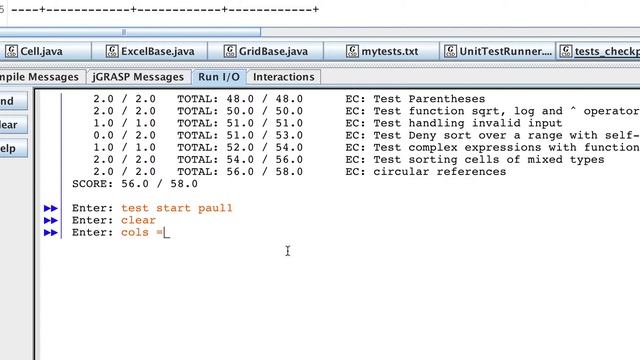This screenshot has height=360, width=640.
Task: Click the GridBase.java file icon
Action: (230, 51)
